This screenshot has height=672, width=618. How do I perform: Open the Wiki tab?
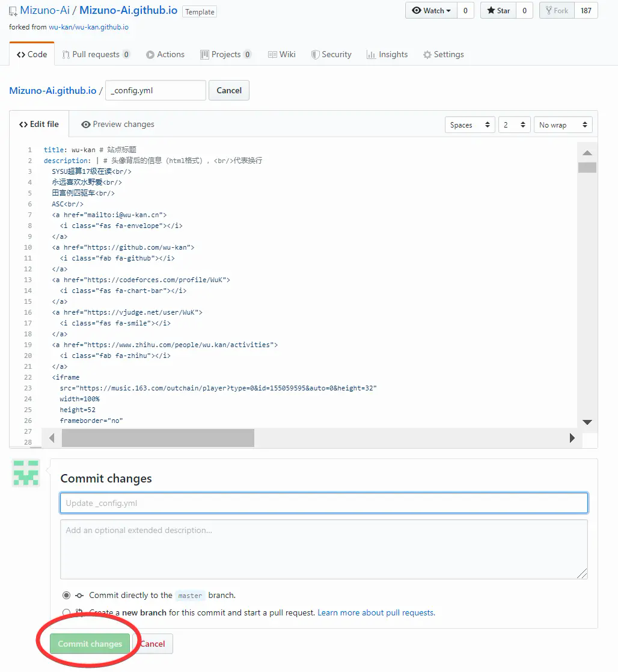282,54
